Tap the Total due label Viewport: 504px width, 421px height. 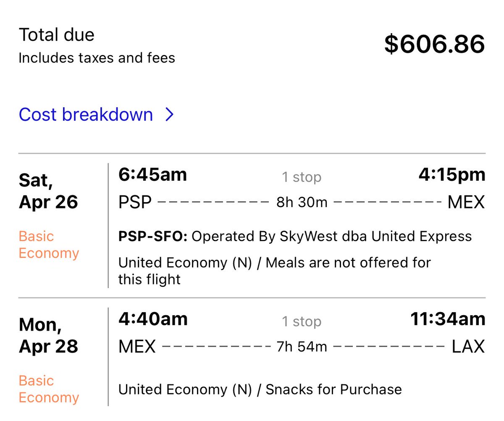click(57, 34)
